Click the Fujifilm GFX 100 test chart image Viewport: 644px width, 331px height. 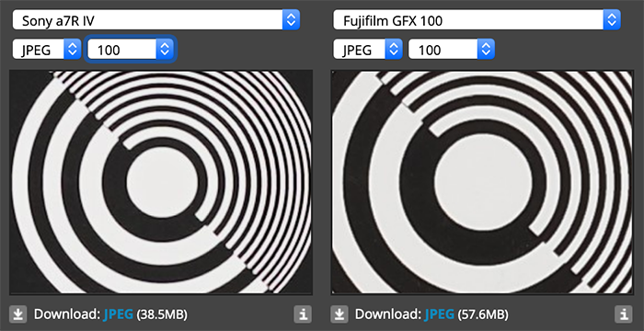point(482,182)
